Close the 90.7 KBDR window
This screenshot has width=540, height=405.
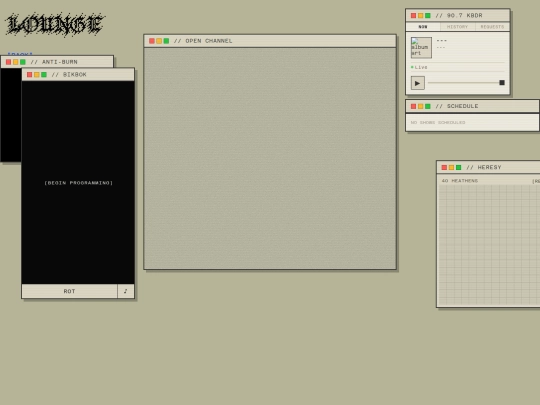[413, 15]
